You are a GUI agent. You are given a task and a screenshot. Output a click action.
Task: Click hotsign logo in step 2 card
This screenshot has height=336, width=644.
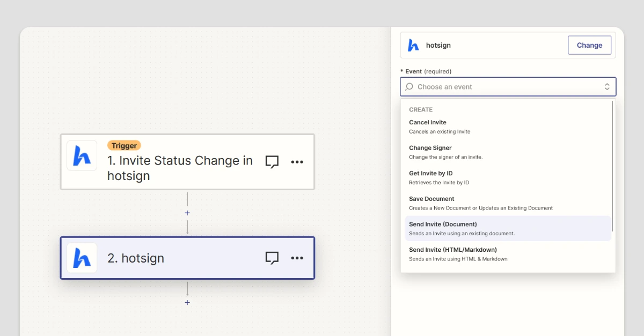click(x=82, y=258)
